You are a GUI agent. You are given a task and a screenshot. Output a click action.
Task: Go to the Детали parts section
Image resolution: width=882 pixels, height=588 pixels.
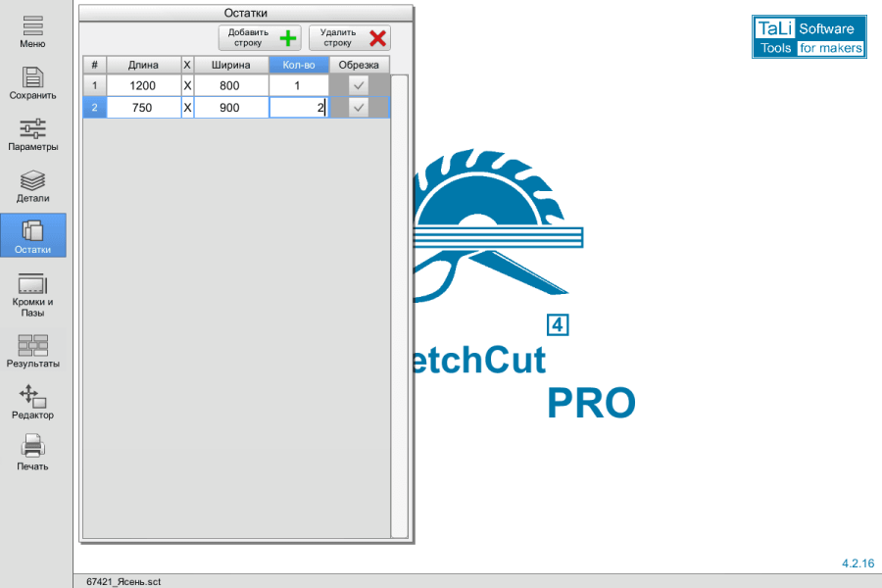tap(32, 185)
